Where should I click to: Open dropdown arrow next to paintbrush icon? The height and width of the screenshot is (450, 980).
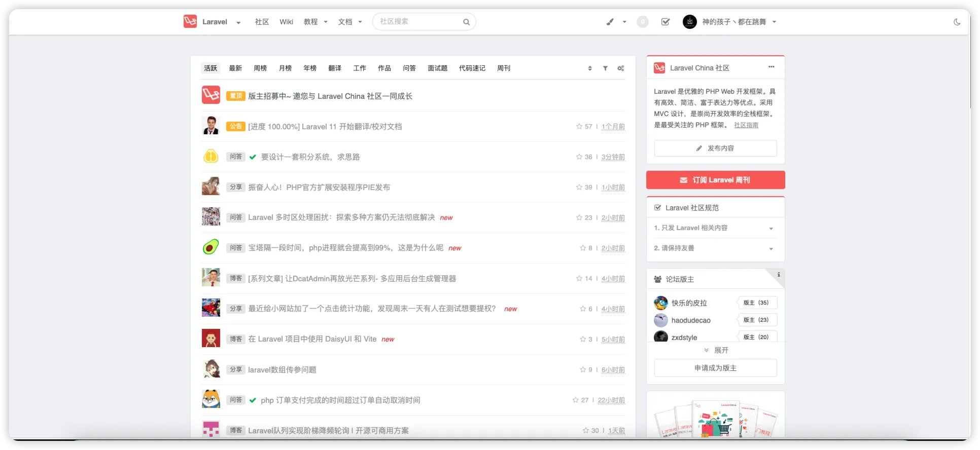[624, 22]
